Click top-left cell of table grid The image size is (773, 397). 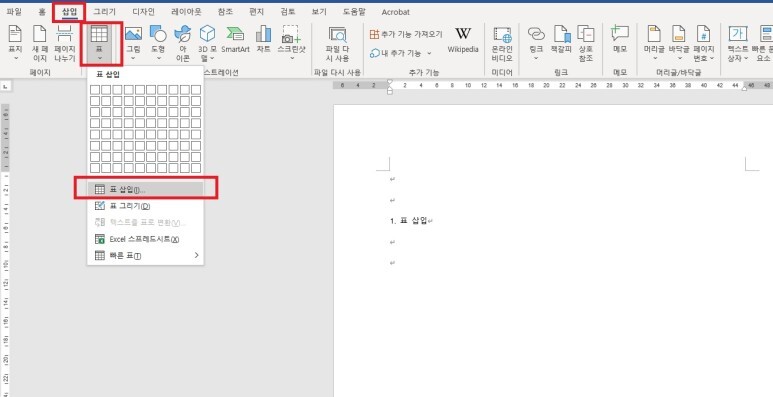click(x=95, y=90)
